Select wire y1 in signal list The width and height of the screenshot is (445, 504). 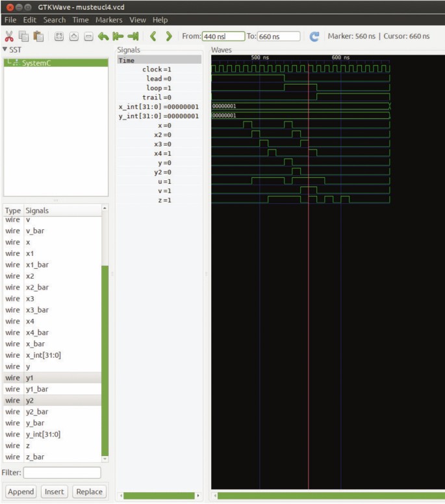53,378
